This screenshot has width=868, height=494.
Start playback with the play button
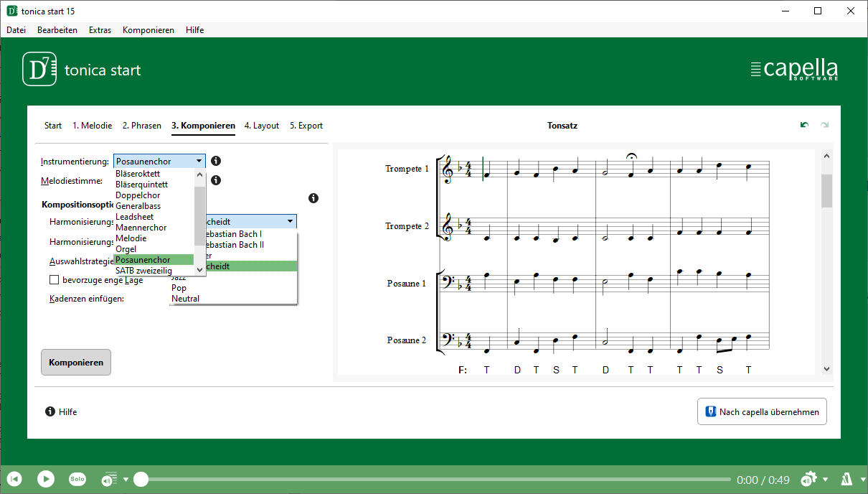pyautogui.click(x=46, y=479)
